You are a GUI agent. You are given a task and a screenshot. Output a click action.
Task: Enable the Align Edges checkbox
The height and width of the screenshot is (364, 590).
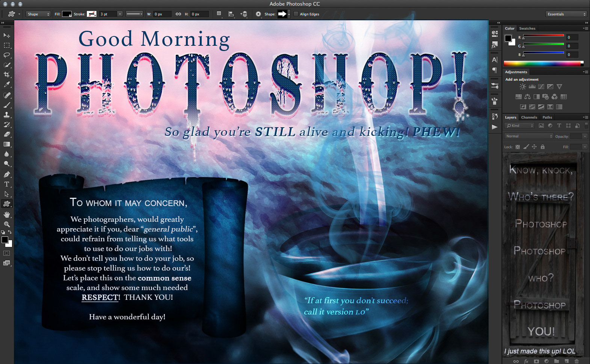(x=296, y=14)
